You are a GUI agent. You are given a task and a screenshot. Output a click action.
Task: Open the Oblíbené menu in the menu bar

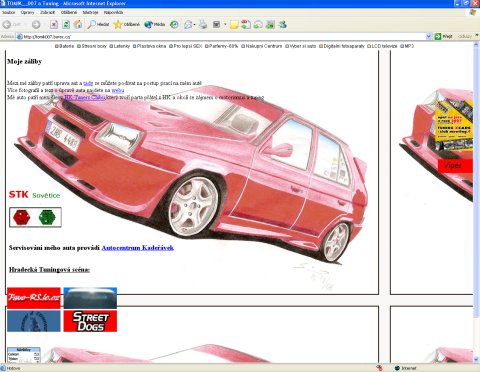(69, 12)
